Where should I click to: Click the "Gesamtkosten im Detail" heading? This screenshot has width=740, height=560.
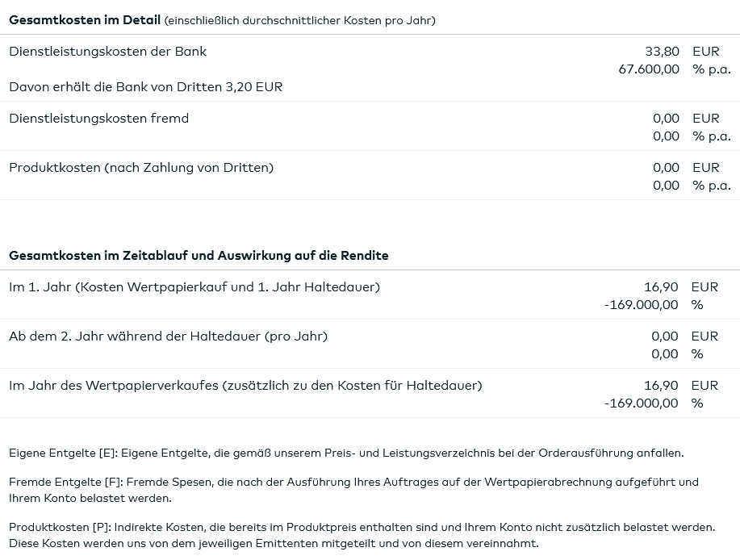(x=84, y=20)
